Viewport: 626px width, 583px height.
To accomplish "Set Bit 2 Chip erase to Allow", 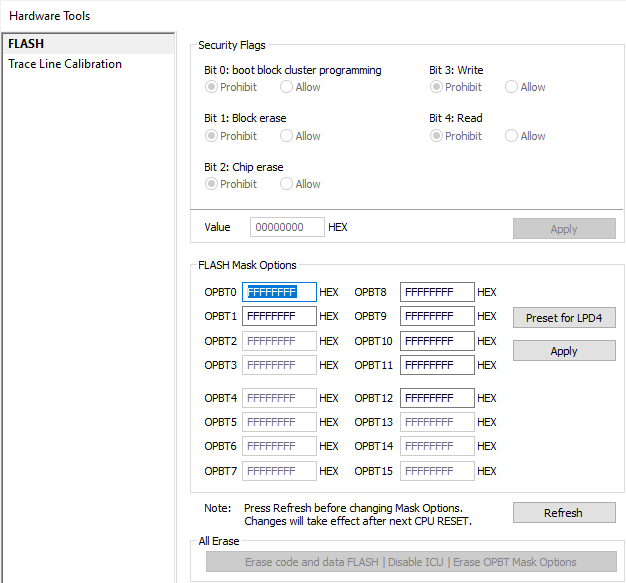I will click(287, 184).
